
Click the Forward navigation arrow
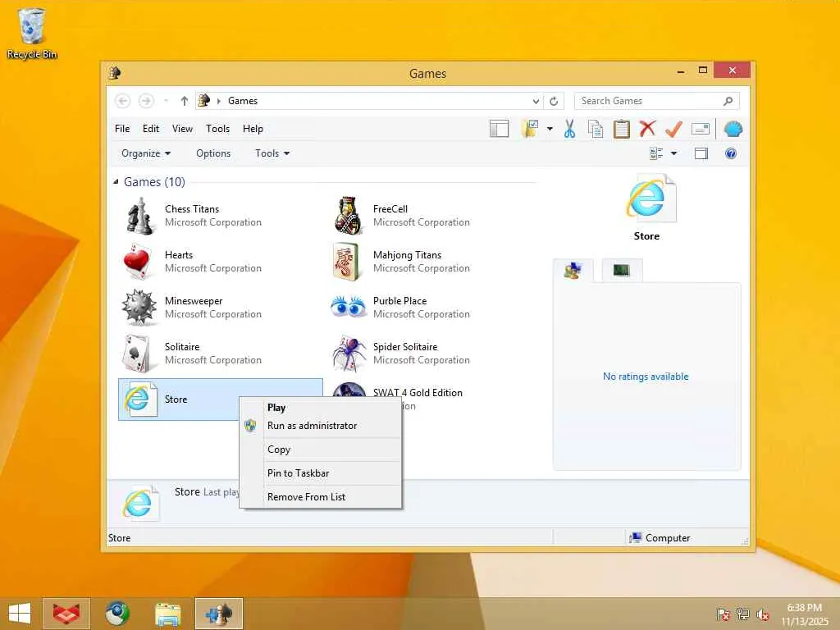point(146,101)
